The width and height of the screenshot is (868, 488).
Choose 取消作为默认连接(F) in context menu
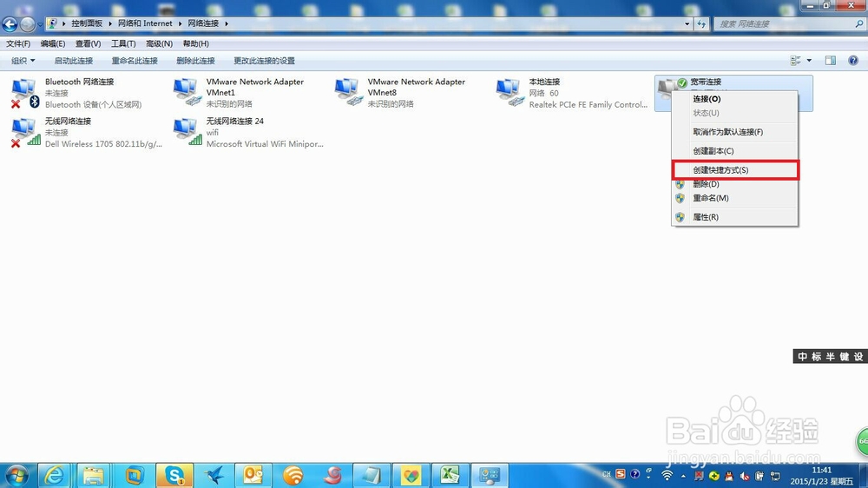click(x=734, y=132)
